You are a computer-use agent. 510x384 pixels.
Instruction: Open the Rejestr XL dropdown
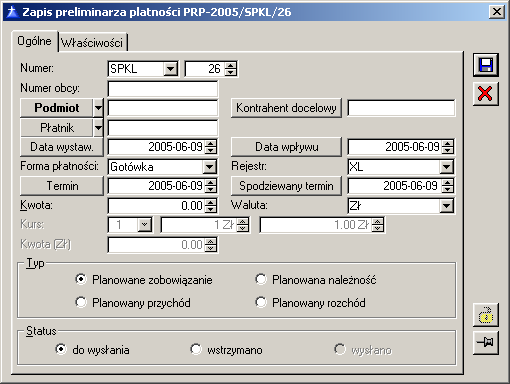coord(446,167)
